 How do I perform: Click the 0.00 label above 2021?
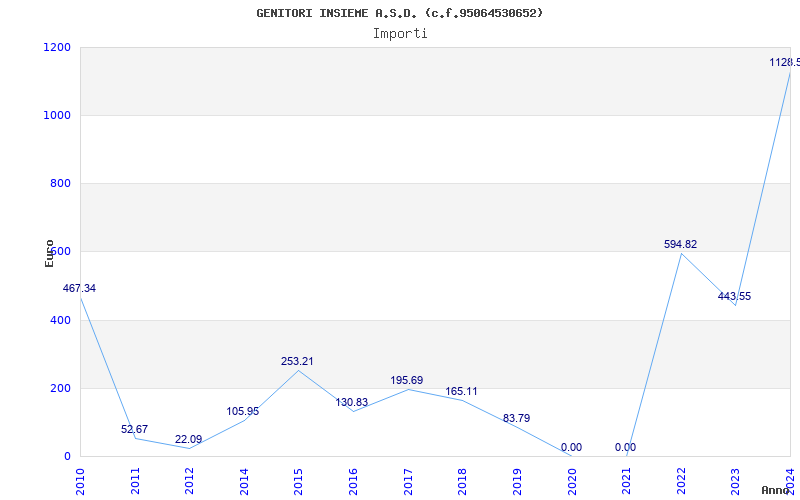[626, 447]
